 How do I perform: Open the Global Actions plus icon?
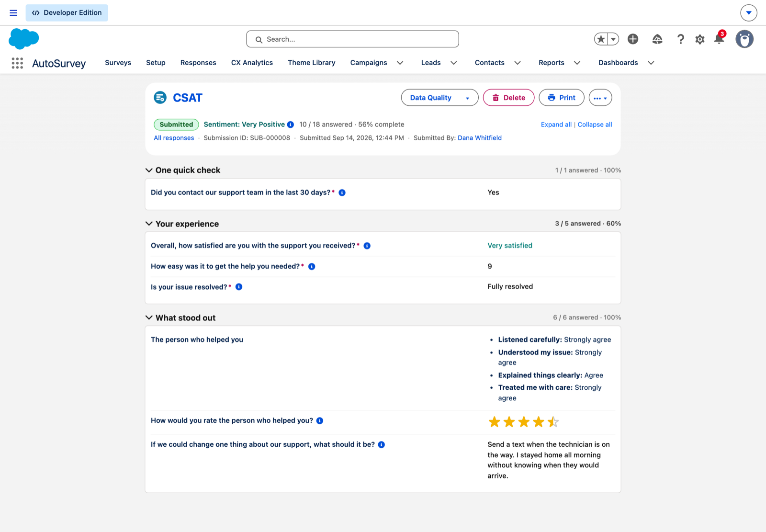point(633,39)
